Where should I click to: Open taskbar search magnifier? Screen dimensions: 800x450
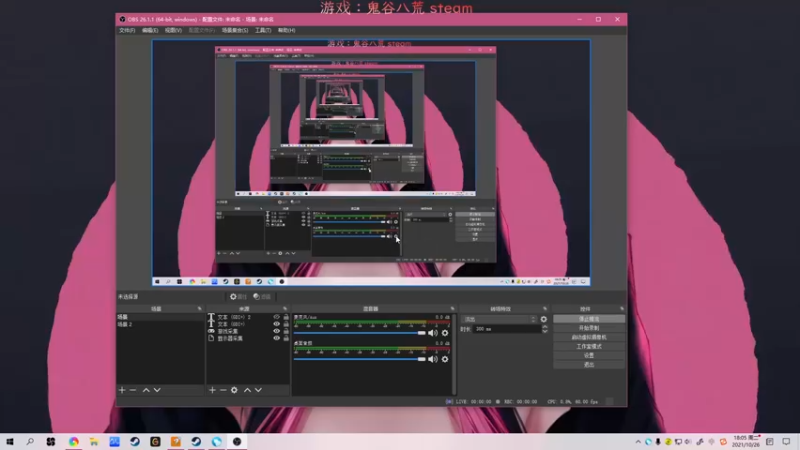pos(30,441)
